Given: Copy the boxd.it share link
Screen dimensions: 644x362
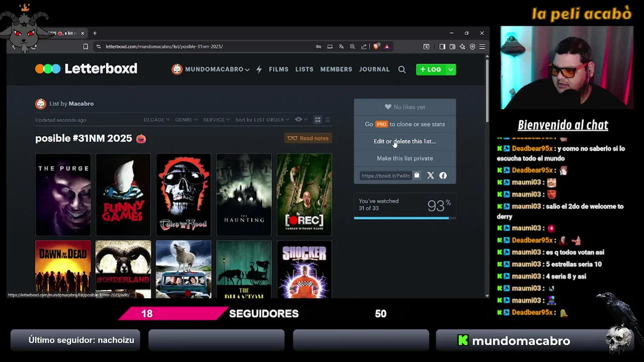Looking at the screenshot, I should (x=417, y=175).
